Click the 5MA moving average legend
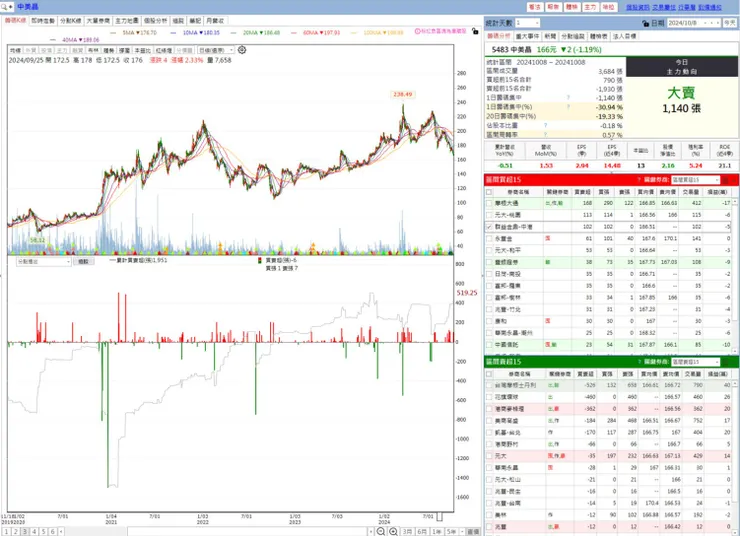The image size is (740, 536). click(x=134, y=33)
